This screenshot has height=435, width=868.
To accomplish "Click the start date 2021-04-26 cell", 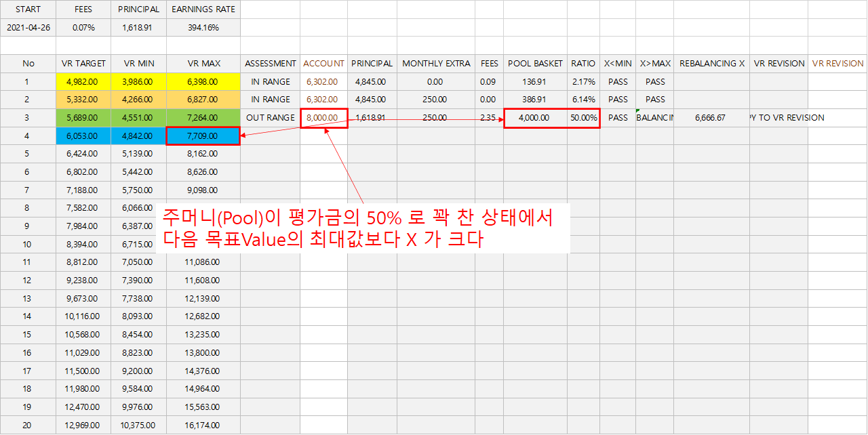I will 28,28.
